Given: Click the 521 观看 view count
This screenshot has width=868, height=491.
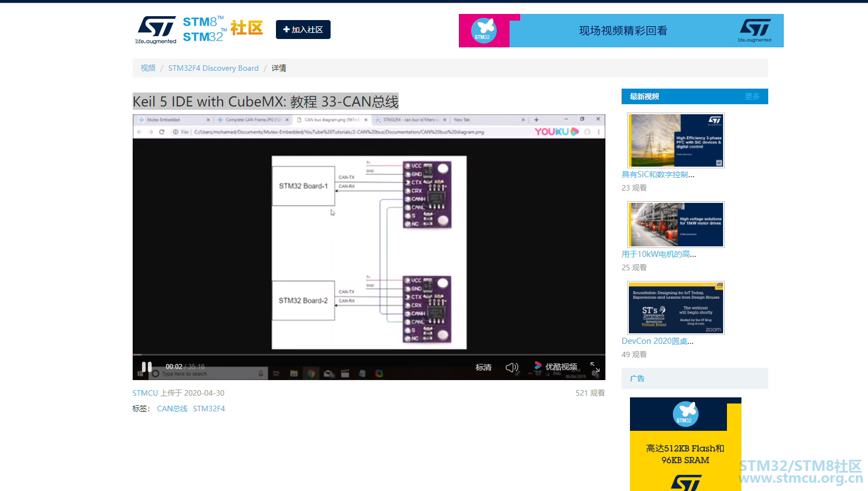Looking at the screenshot, I should [590, 393].
